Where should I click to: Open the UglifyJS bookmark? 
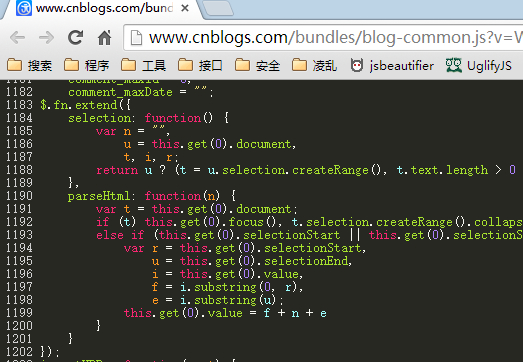pos(479,65)
